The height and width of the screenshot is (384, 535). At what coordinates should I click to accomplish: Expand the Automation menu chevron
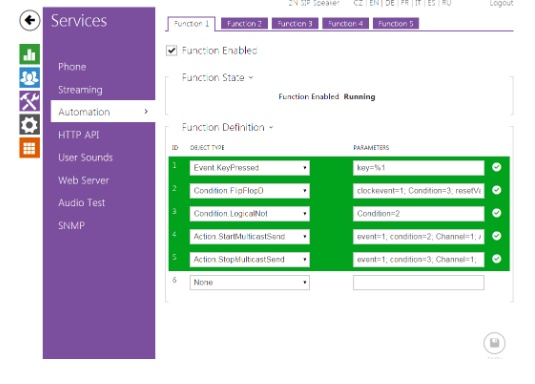pyautogui.click(x=146, y=111)
